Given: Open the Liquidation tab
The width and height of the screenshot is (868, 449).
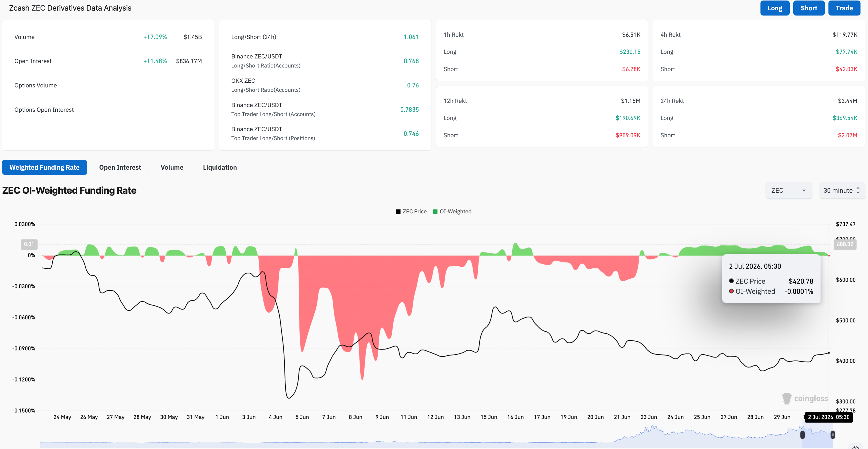Looking at the screenshot, I should click(220, 168).
